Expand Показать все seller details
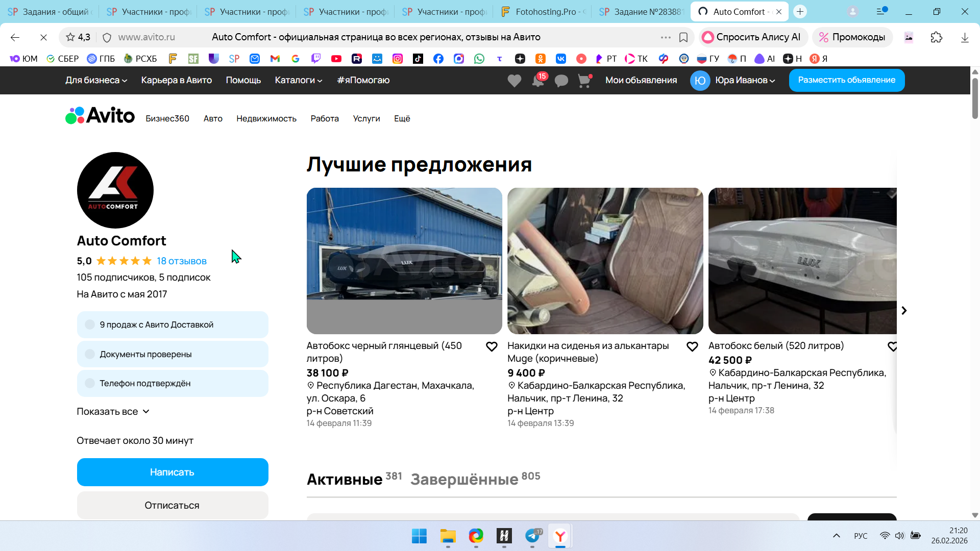This screenshot has width=980, height=551. [113, 412]
